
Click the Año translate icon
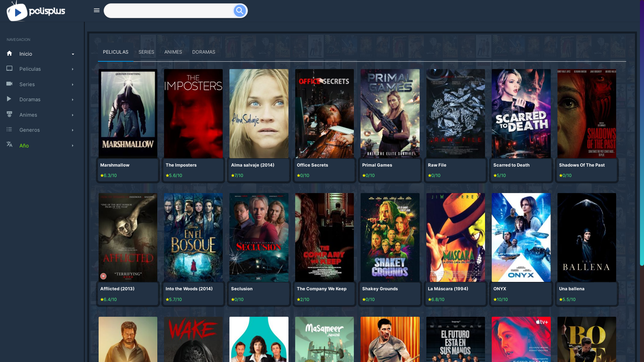[9, 144]
